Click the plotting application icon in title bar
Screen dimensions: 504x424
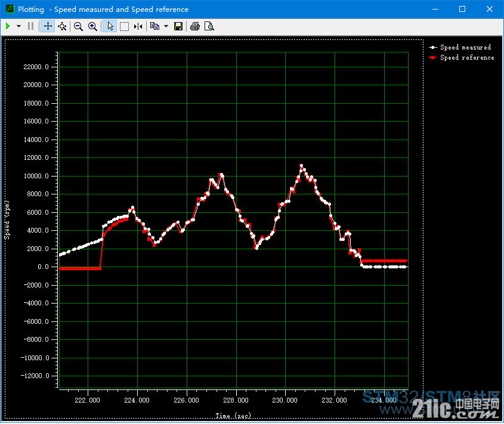pos(10,9)
